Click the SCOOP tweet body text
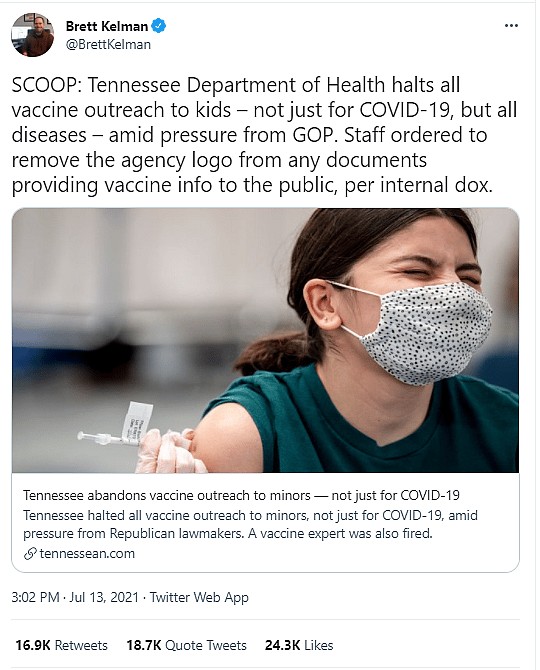Screen dimensions: 540x670 pos(264,135)
